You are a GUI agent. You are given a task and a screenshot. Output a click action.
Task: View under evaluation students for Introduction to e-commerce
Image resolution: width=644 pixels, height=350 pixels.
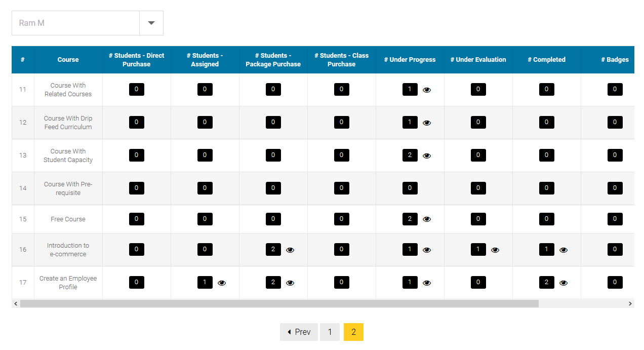(x=495, y=250)
